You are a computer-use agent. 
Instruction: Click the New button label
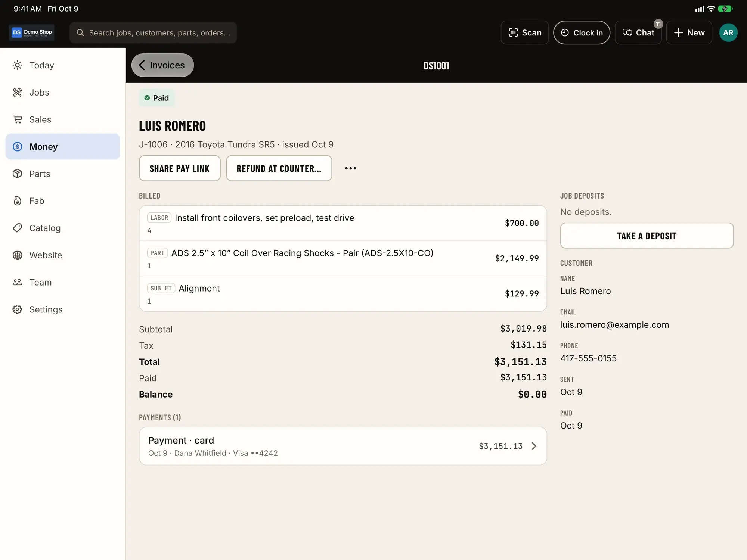696,33
